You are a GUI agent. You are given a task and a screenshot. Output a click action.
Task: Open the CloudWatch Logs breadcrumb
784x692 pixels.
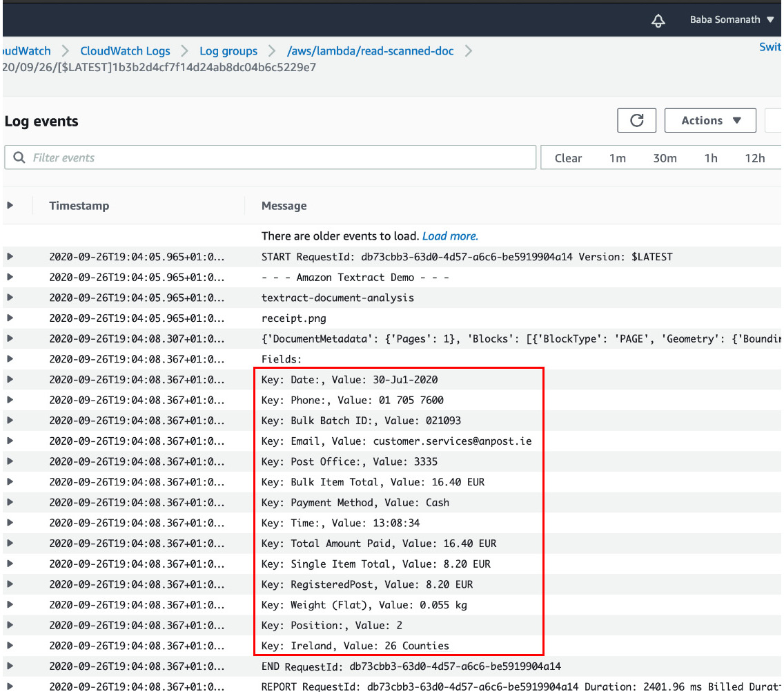tap(125, 51)
